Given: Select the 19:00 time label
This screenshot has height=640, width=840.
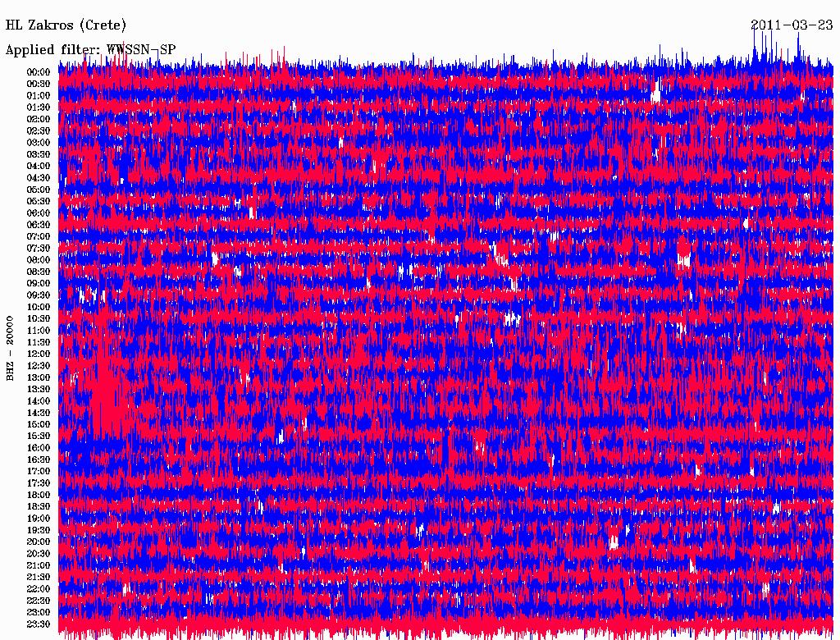Looking at the screenshot, I should tap(39, 519).
